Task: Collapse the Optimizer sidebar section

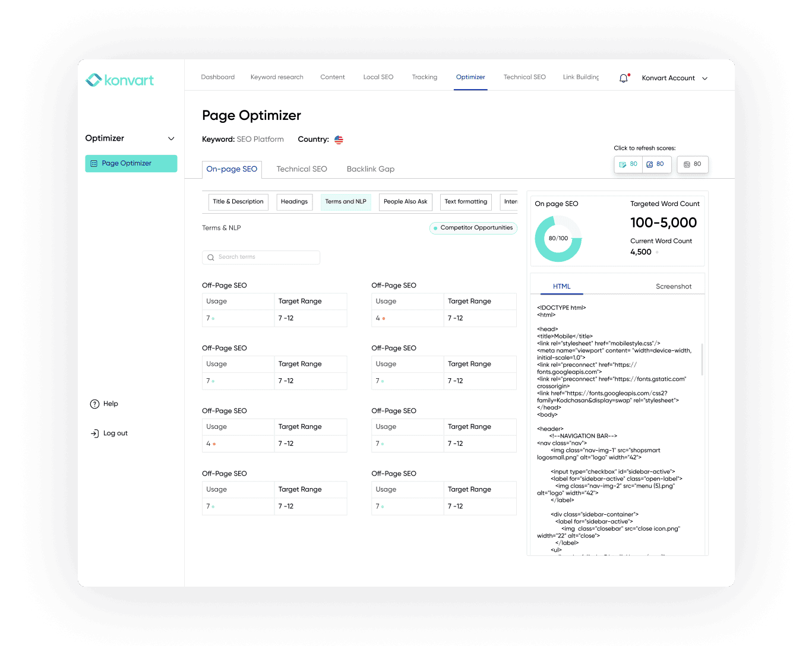Action: (x=171, y=138)
